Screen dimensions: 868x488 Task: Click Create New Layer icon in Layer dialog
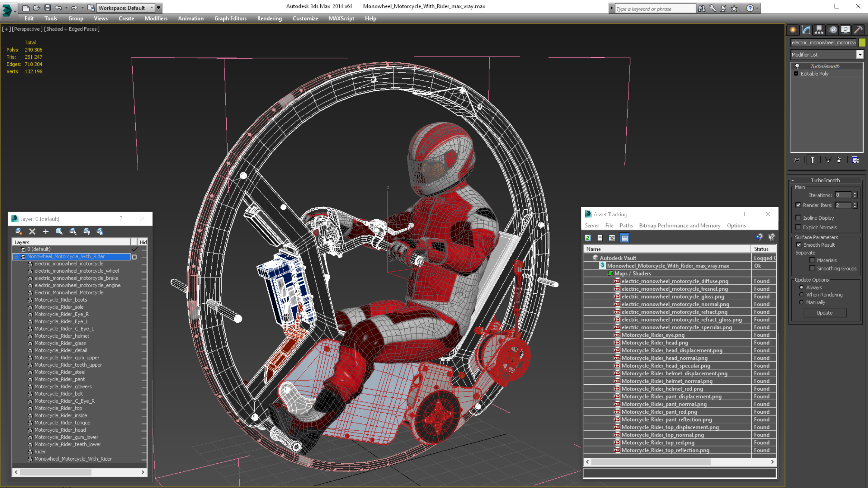(x=18, y=231)
